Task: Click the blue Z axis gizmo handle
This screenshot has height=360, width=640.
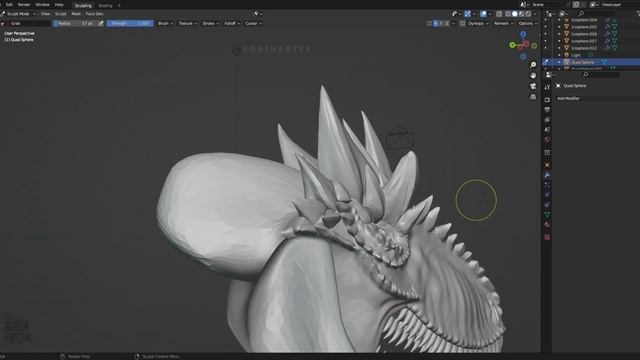Action: click(523, 34)
